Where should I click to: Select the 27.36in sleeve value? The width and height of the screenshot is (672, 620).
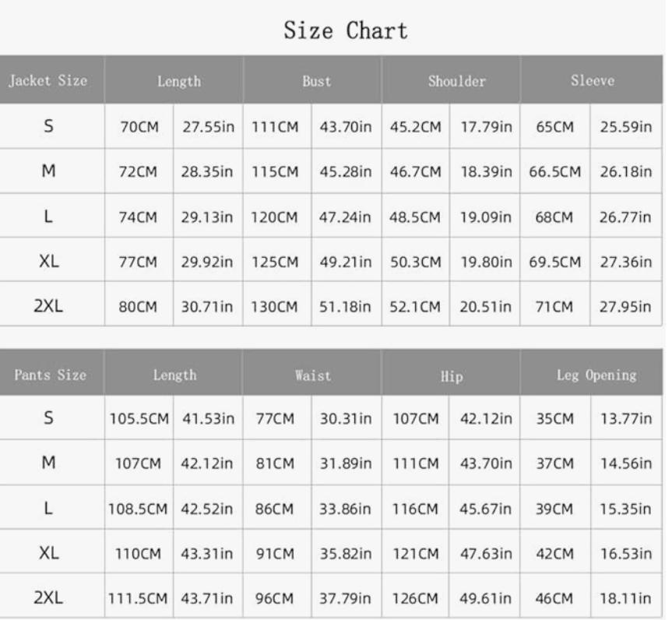[x=626, y=262]
